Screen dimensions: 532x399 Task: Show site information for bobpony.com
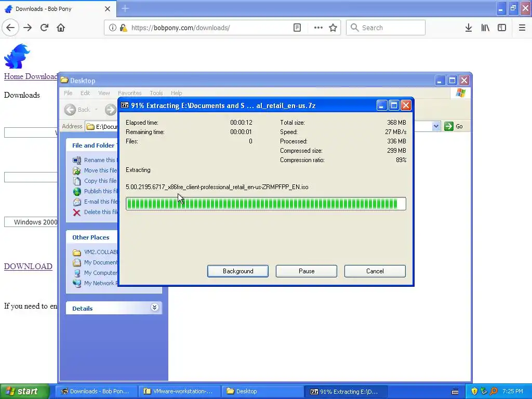113,28
